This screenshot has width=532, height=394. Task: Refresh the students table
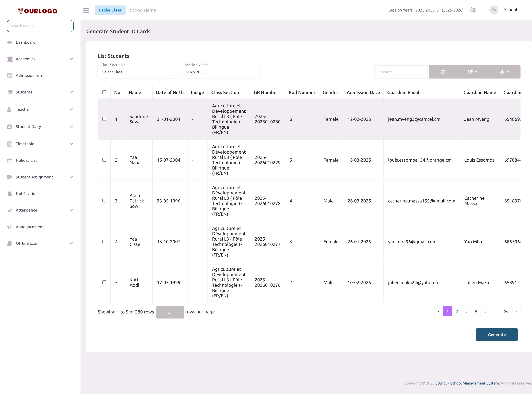pyautogui.click(x=443, y=72)
